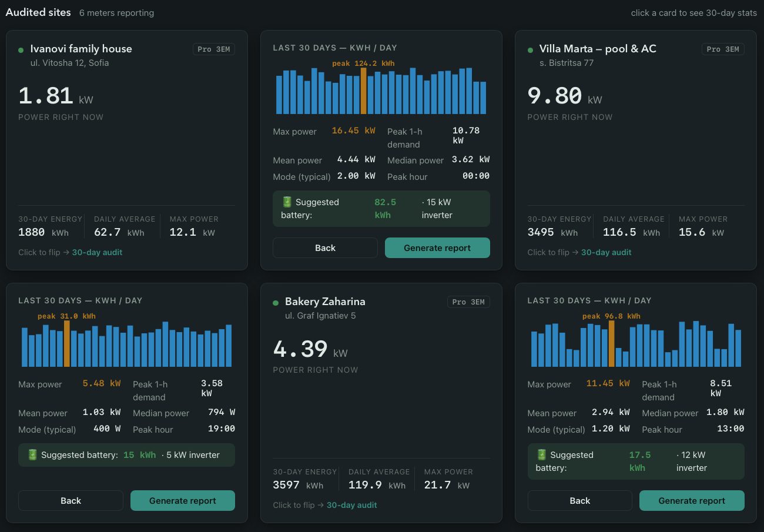Screen dimensions: 764x532
Task: Click the 400 W mode value
Action: coord(107,429)
